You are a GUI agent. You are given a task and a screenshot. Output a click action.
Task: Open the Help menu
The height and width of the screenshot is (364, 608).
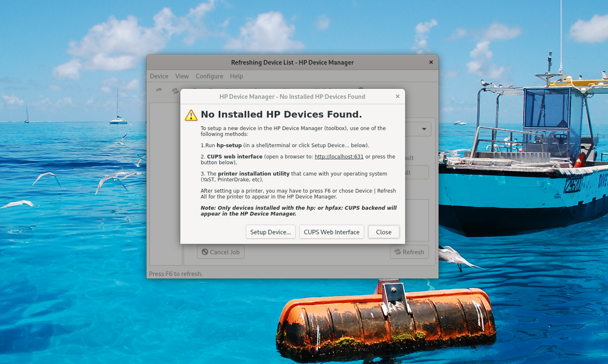pyautogui.click(x=237, y=77)
